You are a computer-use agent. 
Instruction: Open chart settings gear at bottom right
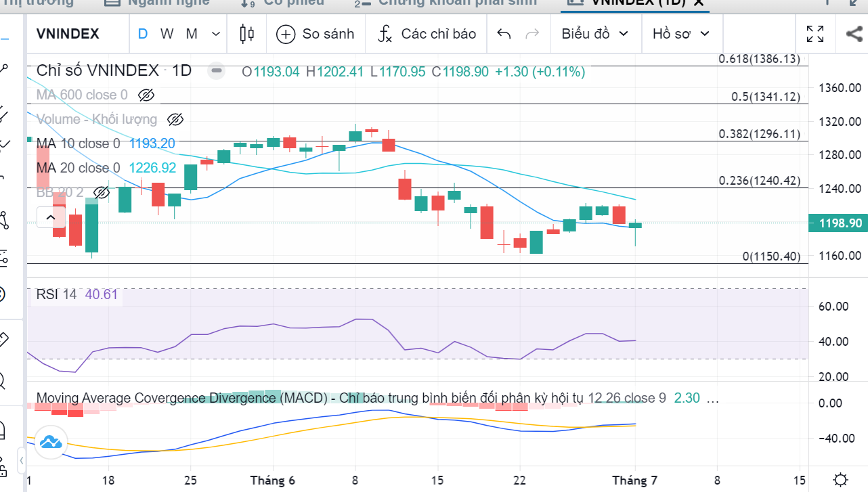tap(840, 480)
